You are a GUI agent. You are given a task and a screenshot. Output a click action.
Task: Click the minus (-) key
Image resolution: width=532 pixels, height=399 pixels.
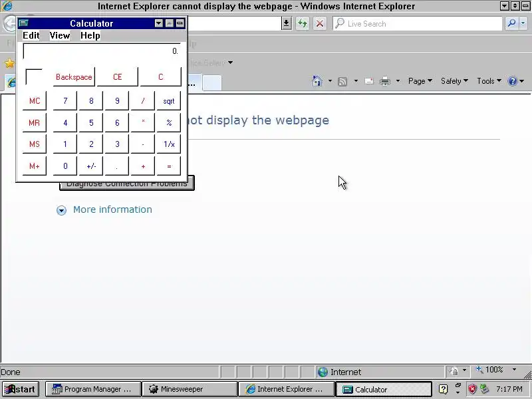pos(143,144)
